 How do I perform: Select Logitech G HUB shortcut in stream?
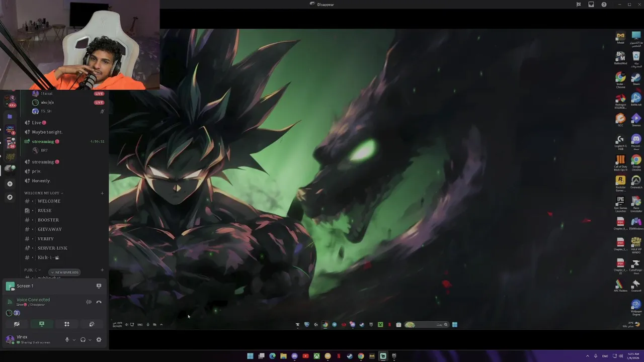620,142
